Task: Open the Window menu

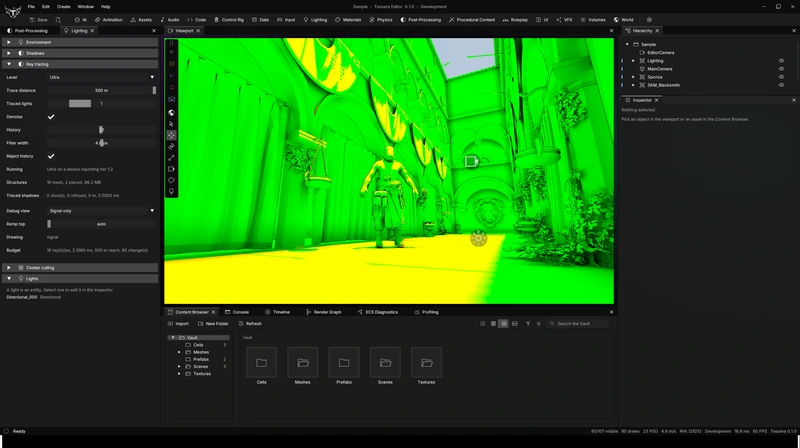Action: tap(85, 7)
